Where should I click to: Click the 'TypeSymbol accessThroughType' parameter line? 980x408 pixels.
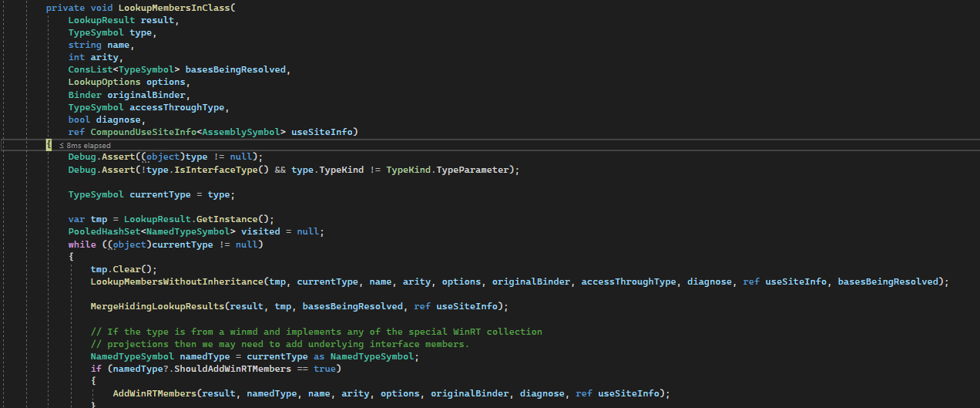(x=149, y=107)
